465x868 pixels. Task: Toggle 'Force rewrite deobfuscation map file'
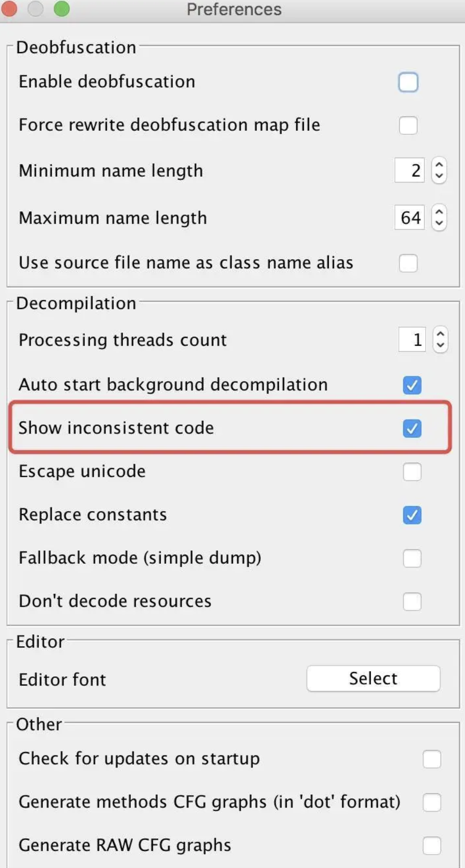pyautogui.click(x=408, y=125)
